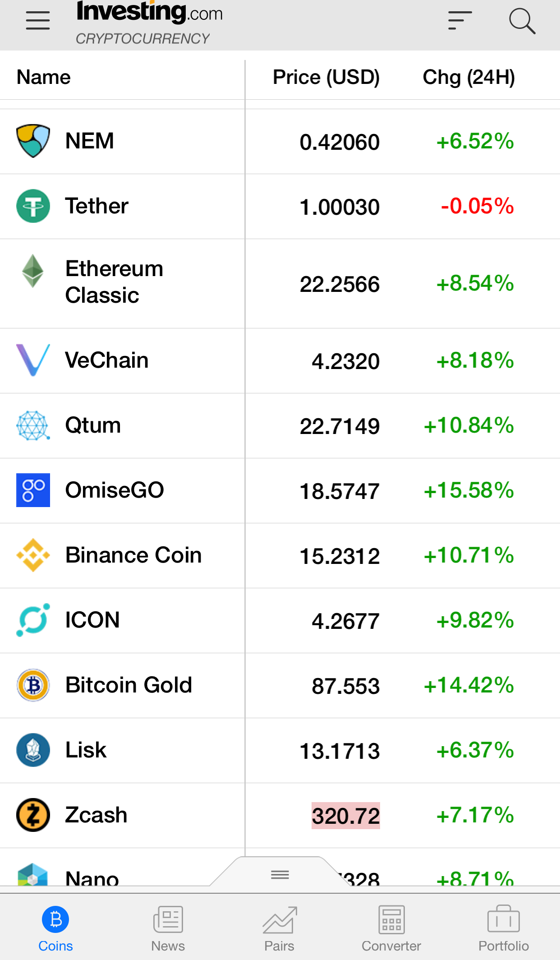This screenshot has width=560, height=960.
Task: Tap the NEM coin logo
Action: 33,141
